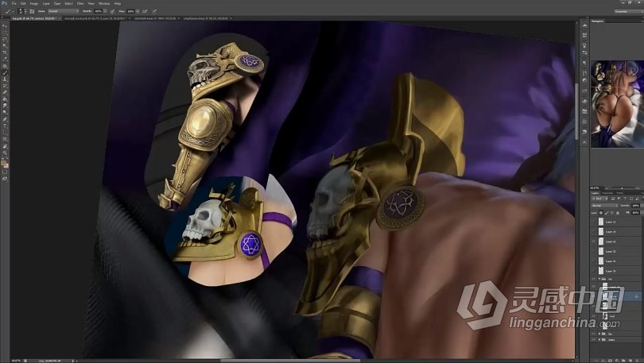
Task: Create a new group folder icon
Action: point(623,361)
